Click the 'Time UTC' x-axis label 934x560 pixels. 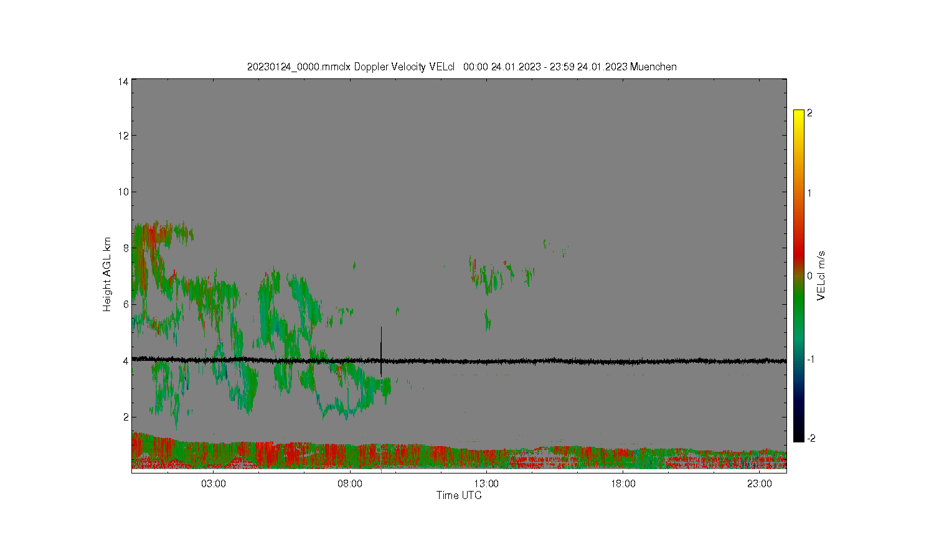click(459, 496)
